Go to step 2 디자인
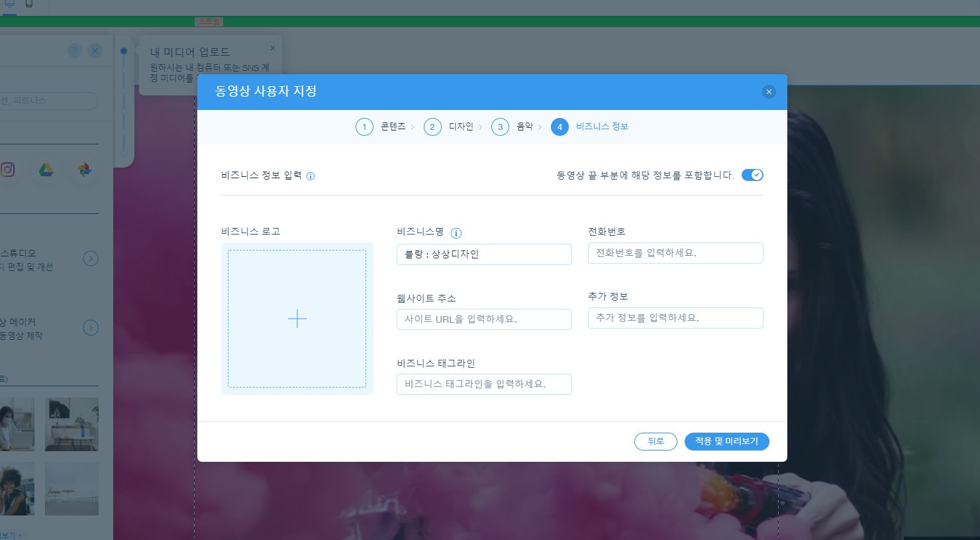The height and width of the screenshot is (540, 980). [450, 127]
